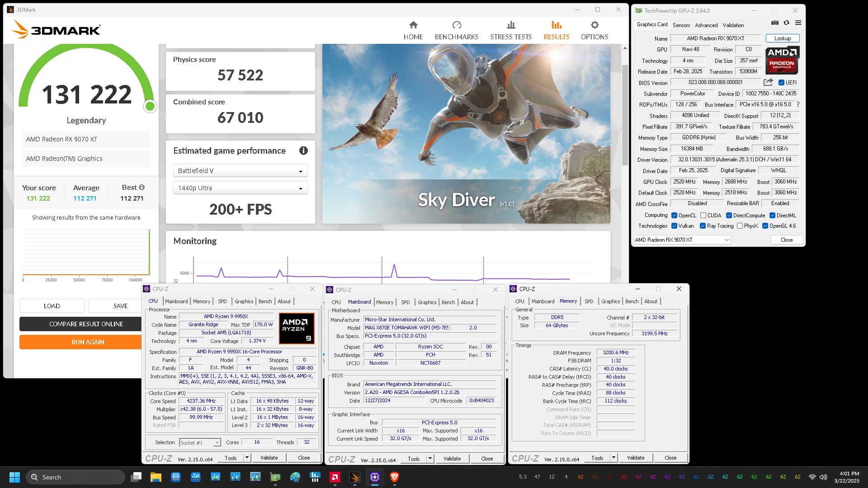Switch to the Advanced tab in GPU-Z
This screenshot has height=488, width=868.
click(706, 25)
